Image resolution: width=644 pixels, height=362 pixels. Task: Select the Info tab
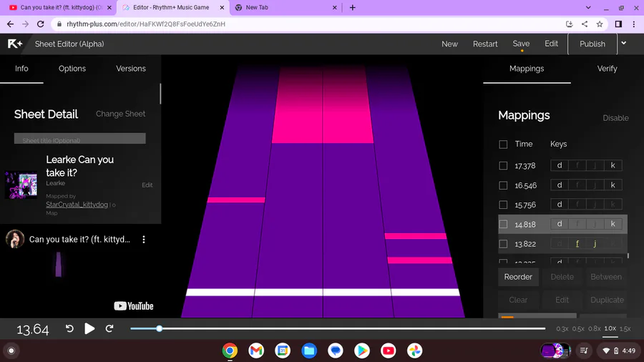21,69
